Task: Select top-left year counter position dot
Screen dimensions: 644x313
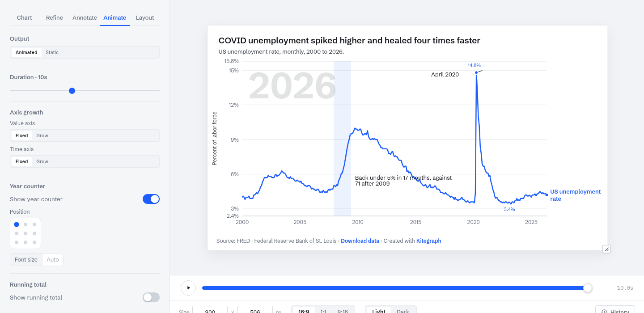Action: (17, 224)
